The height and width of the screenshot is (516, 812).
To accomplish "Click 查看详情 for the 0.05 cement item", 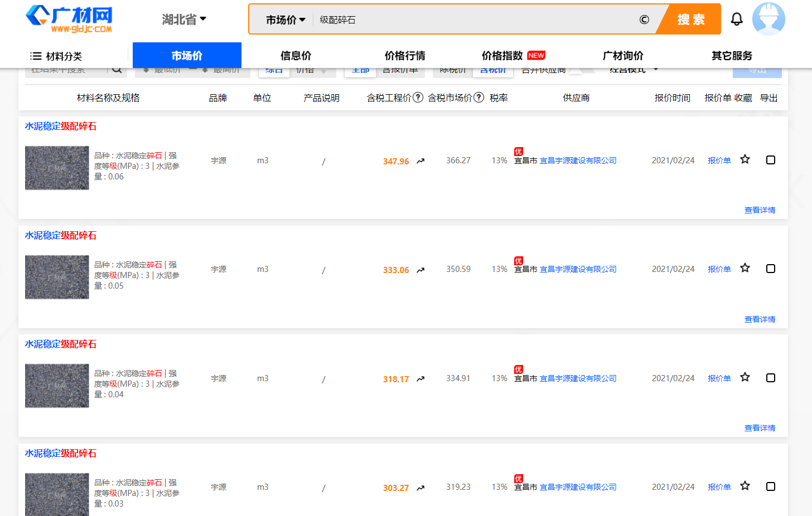I will [760, 319].
